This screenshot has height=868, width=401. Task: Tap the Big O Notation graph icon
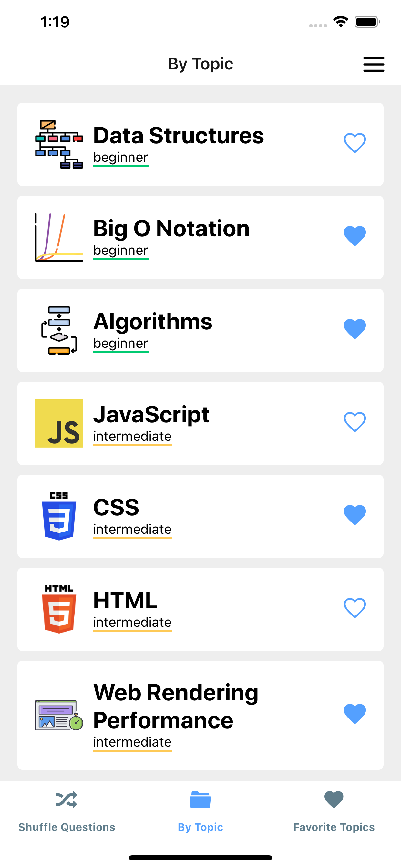pos(59,237)
